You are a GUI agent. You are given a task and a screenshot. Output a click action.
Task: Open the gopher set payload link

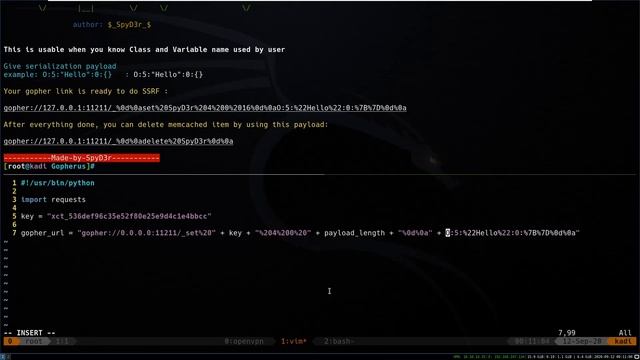(205, 108)
